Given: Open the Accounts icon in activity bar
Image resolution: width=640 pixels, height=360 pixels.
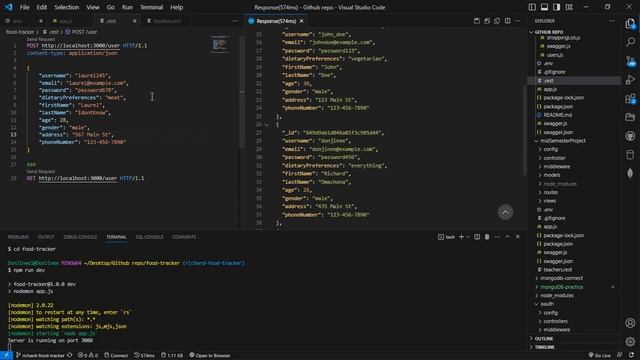Looking at the screenshot, I should click(630, 323).
